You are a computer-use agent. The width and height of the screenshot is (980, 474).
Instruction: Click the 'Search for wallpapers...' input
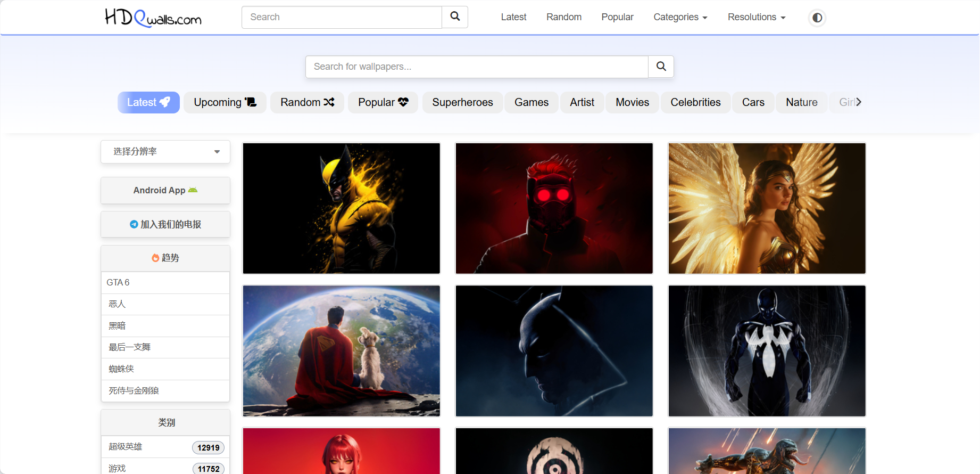(x=477, y=67)
